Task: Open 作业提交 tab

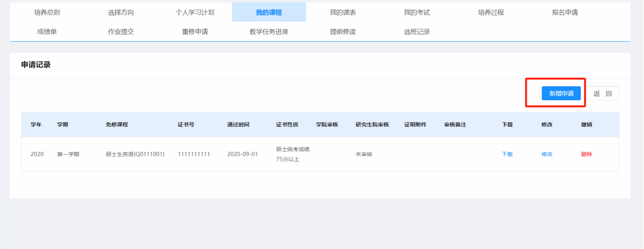Action: (121, 32)
